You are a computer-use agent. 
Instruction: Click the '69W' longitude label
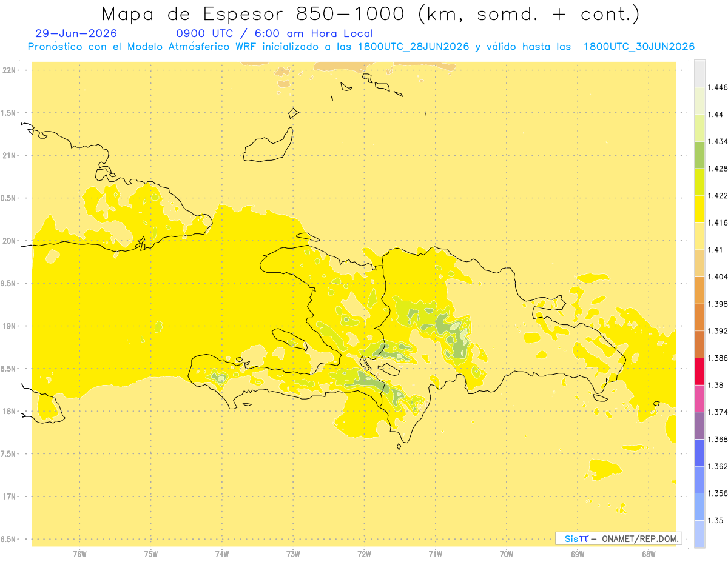(578, 554)
